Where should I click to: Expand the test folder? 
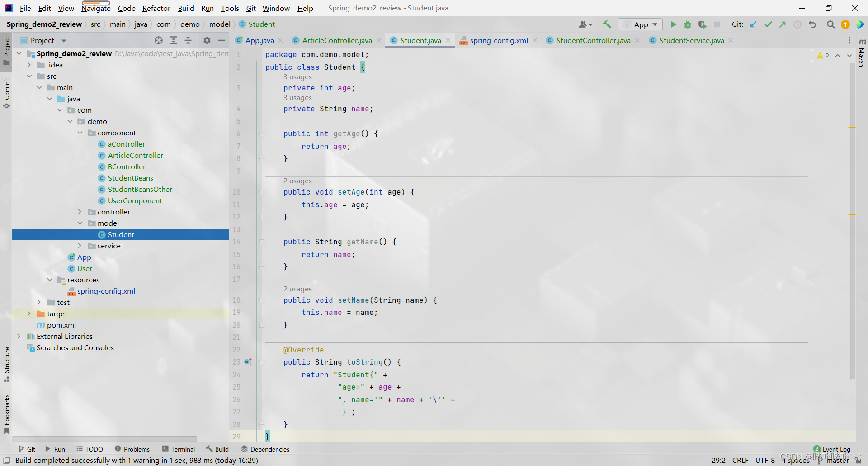[39, 302]
